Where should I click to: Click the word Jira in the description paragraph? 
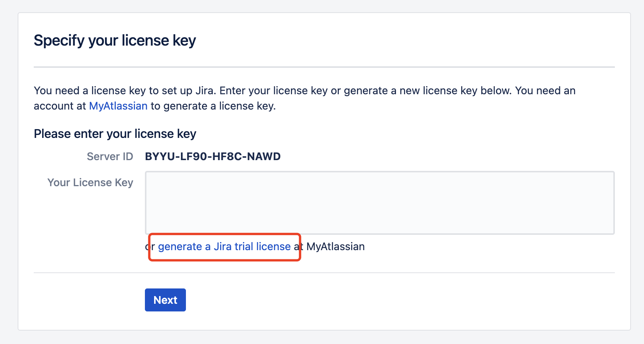coord(205,91)
